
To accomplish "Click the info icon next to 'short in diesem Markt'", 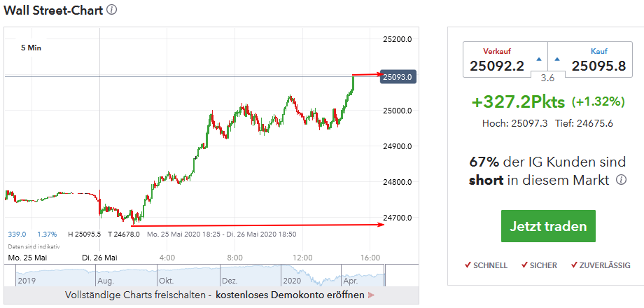I will [620, 181].
